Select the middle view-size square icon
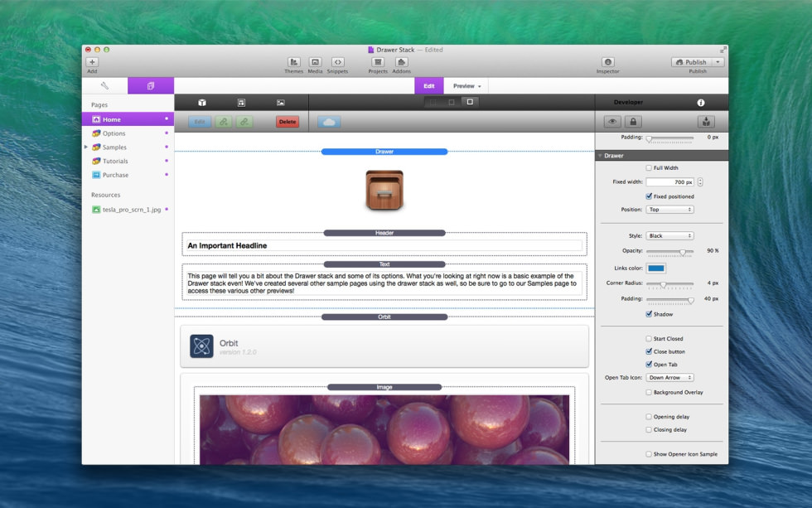This screenshot has height=508, width=812. (452, 102)
